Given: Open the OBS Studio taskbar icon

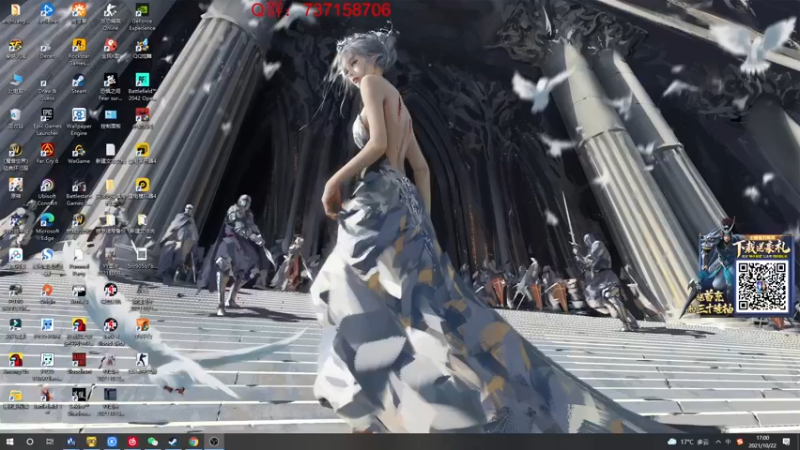Looking at the screenshot, I should [x=214, y=441].
